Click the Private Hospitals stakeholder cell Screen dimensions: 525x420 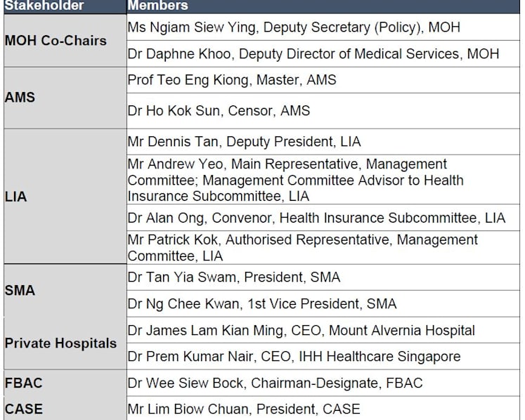click(x=65, y=343)
